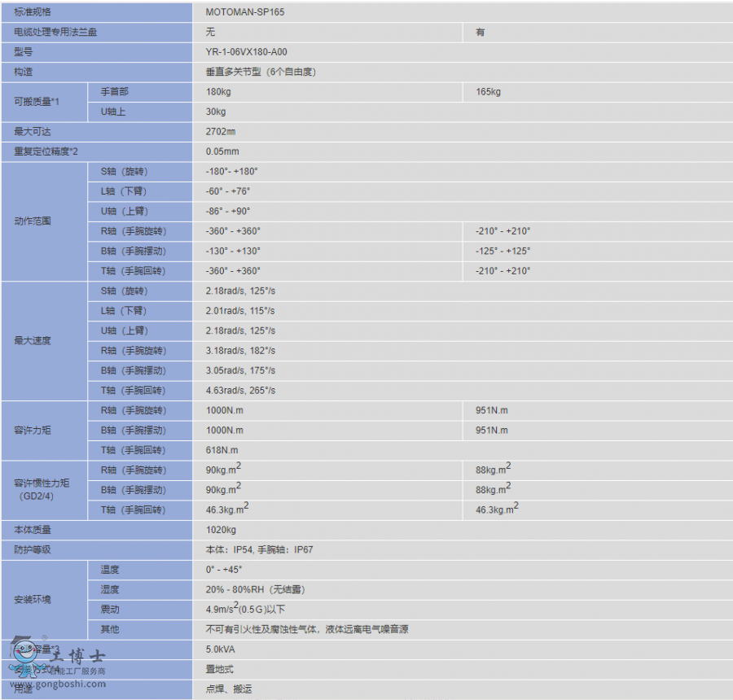Image resolution: width=733 pixels, height=700 pixels.
Task: Click the "标准规格" row header
Action: coord(33,12)
